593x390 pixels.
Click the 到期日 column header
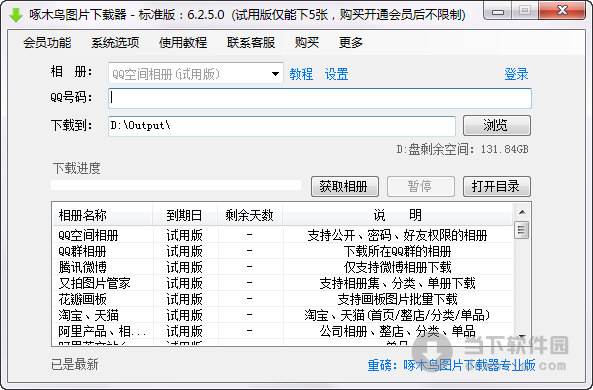(x=185, y=215)
